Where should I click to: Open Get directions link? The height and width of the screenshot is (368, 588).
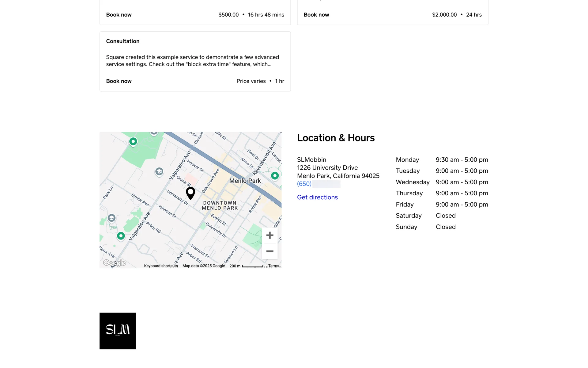(317, 197)
